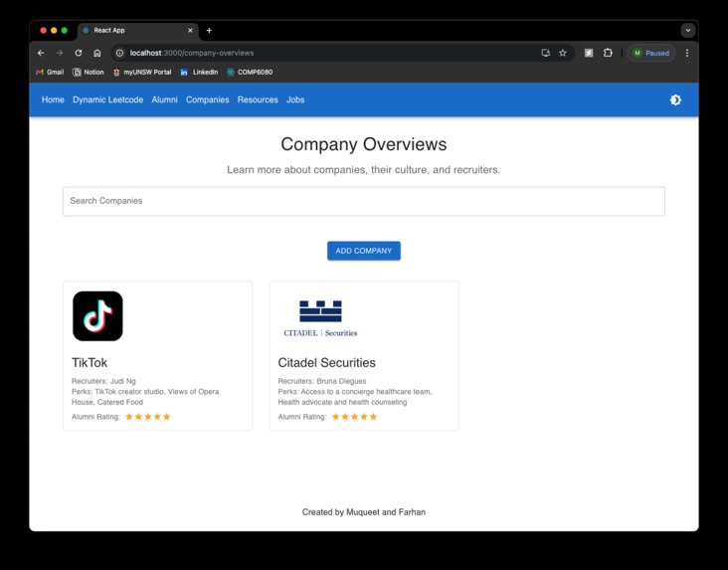Click the fifth star of the Citadel rating
The image size is (728, 570).
point(373,417)
